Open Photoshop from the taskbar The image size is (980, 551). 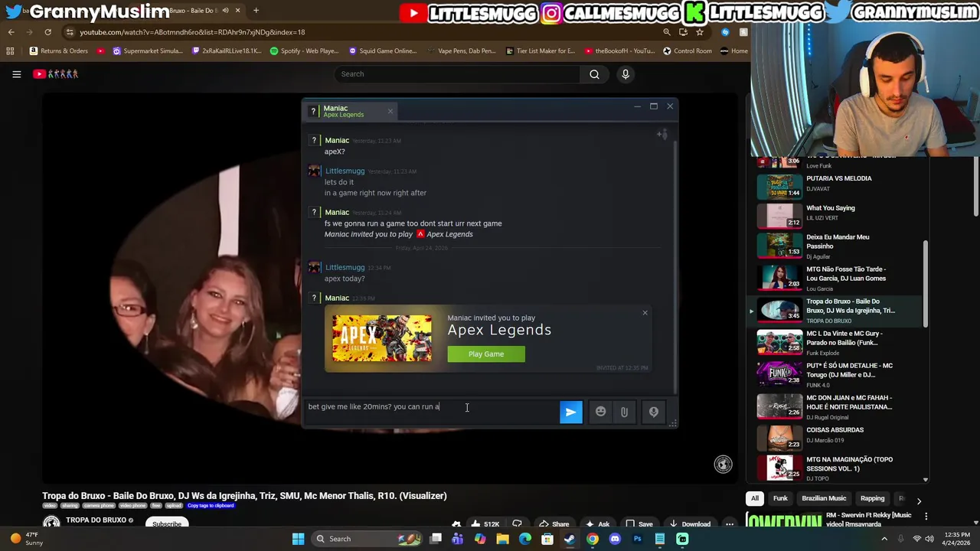pyautogui.click(x=637, y=539)
